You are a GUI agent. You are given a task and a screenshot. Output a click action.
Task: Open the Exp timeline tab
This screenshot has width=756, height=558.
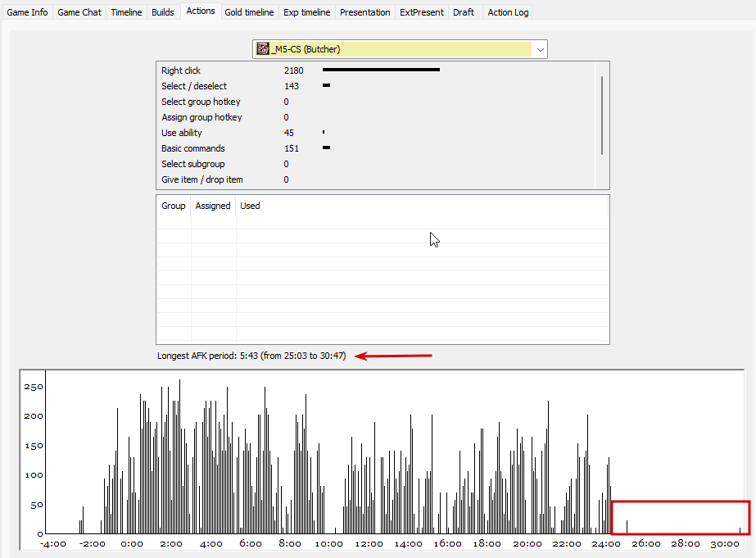pos(306,12)
